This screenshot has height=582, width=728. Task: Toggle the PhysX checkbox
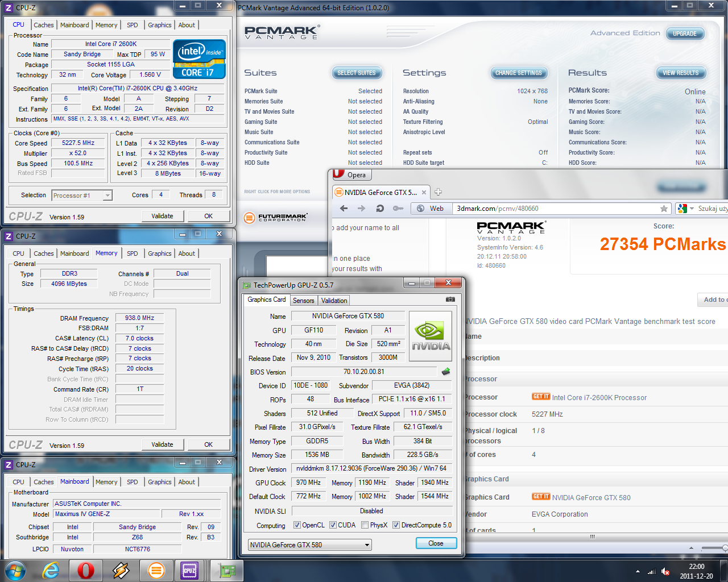tap(365, 525)
